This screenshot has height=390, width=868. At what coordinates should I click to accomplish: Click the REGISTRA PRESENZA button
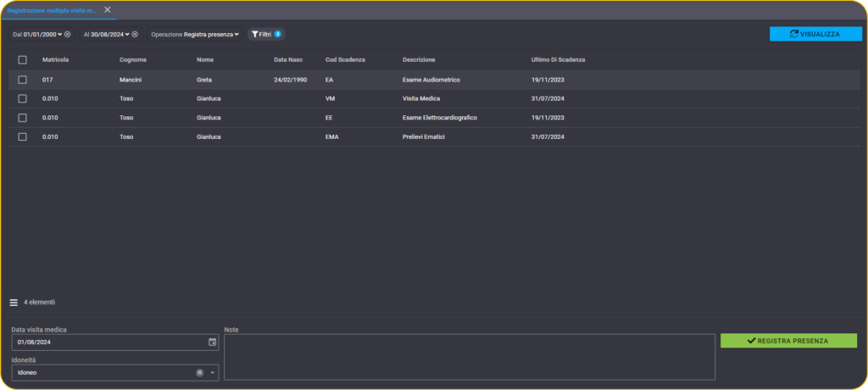788,341
